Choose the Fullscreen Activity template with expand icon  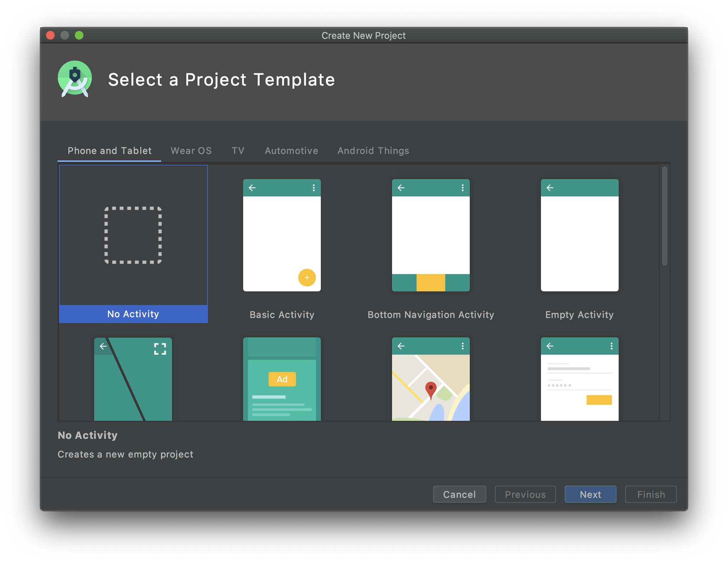(133, 379)
